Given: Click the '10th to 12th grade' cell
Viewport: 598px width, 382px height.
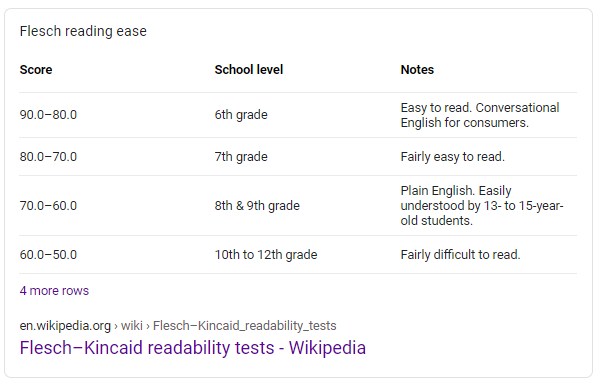Looking at the screenshot, I should click(x=266, y=255).
